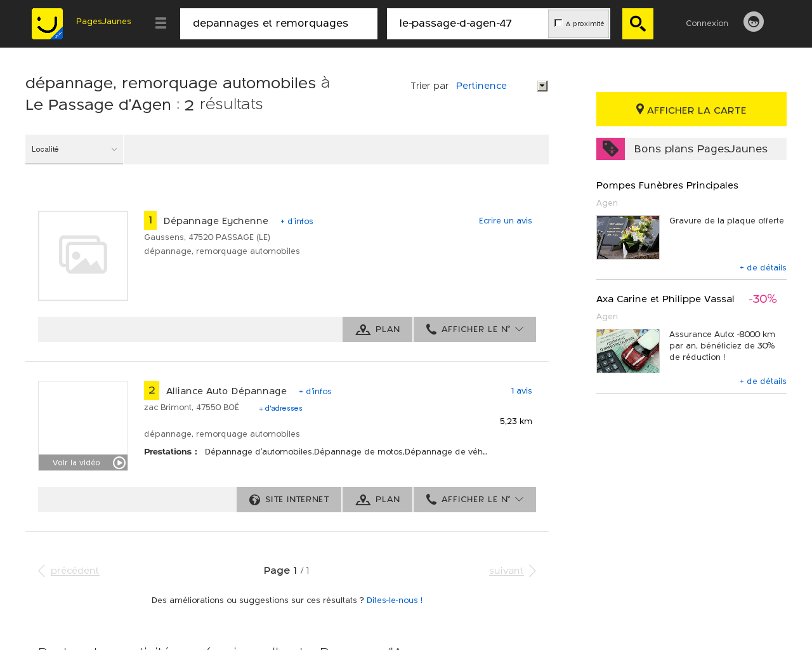
Task: Open Axa Carine et Philippe Vassal offer
Action: 665,299
